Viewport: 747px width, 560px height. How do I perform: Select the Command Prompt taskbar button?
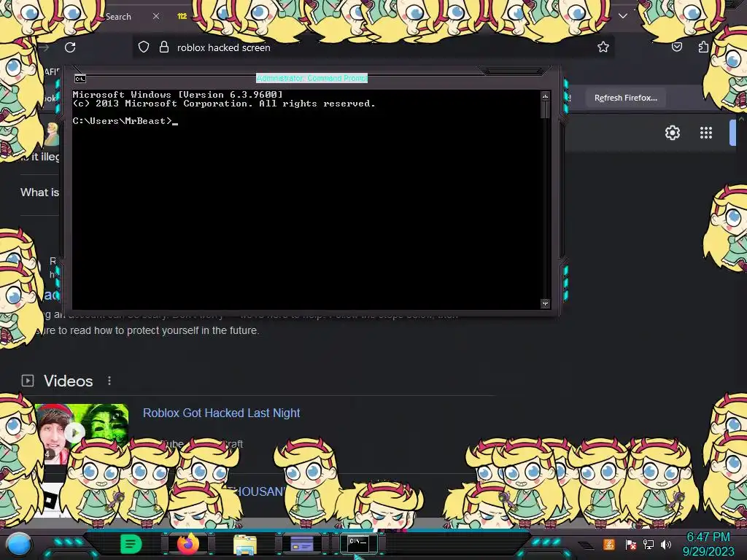(x=358, y=542)
